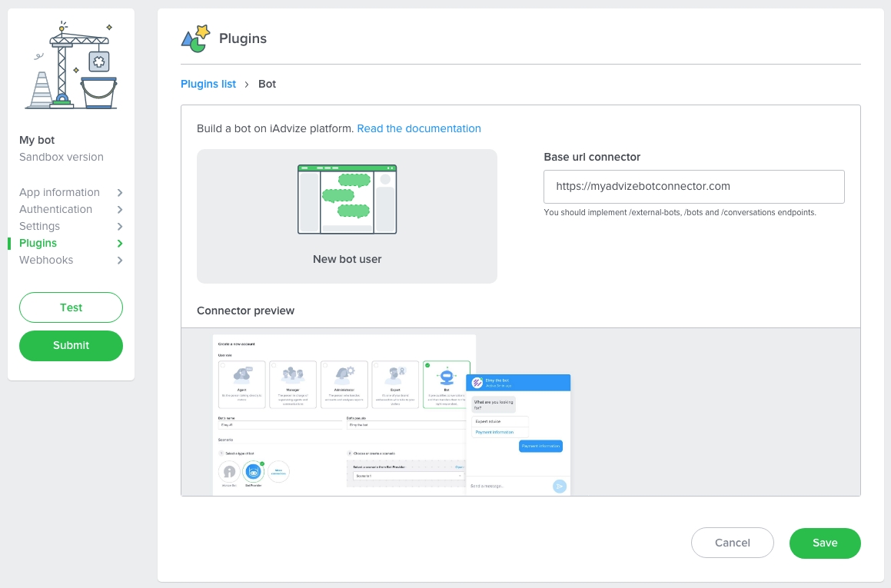Viewport: 891px width, 588px height.
Task: Click the Elmy the bot avatar icon
Action: tap(477, 383)
